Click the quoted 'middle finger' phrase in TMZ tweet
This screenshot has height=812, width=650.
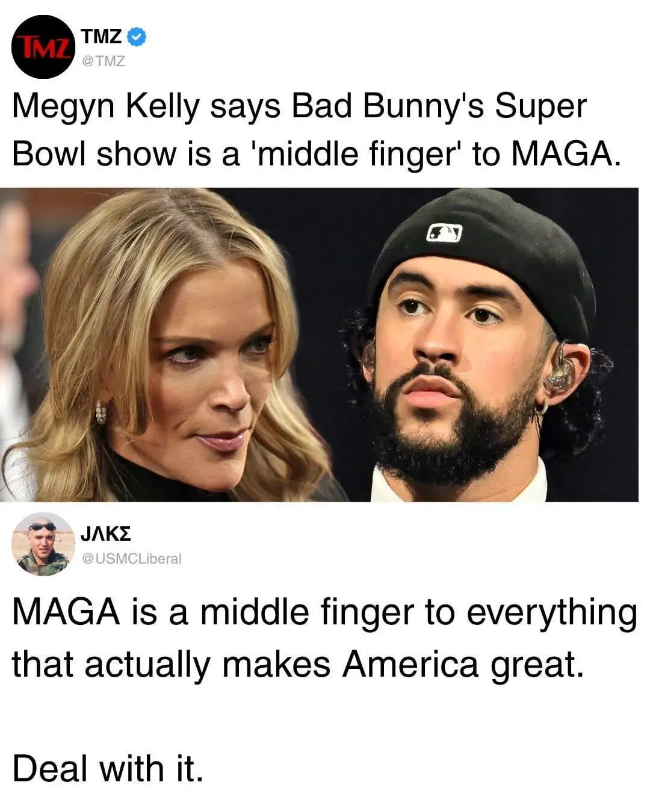point(359,155)
